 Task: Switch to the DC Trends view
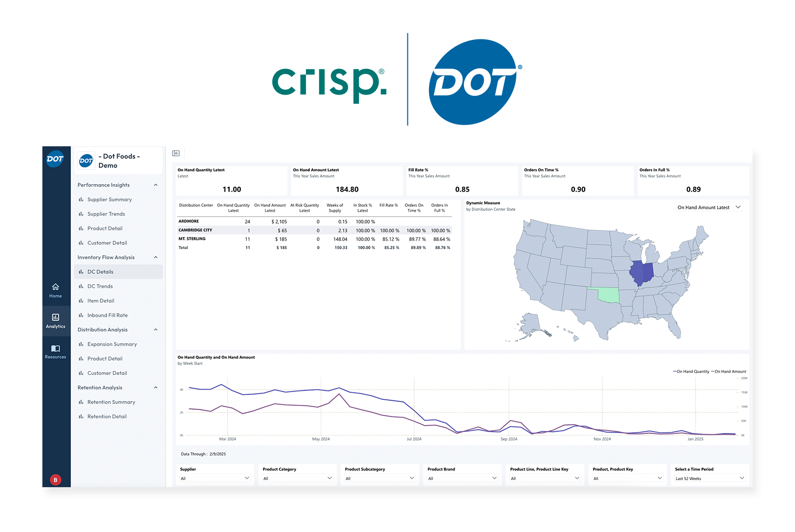(x=100, y=286)
